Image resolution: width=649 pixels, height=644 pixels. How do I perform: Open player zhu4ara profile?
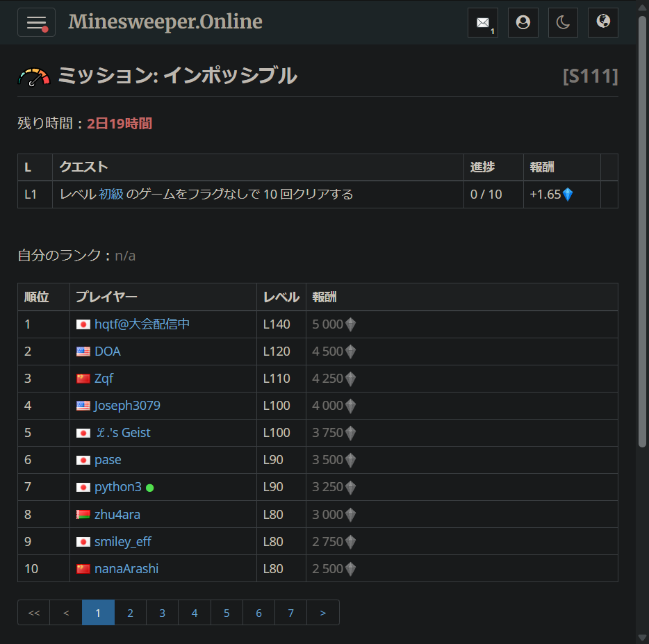pyautogui.click(x=117, y=515)
